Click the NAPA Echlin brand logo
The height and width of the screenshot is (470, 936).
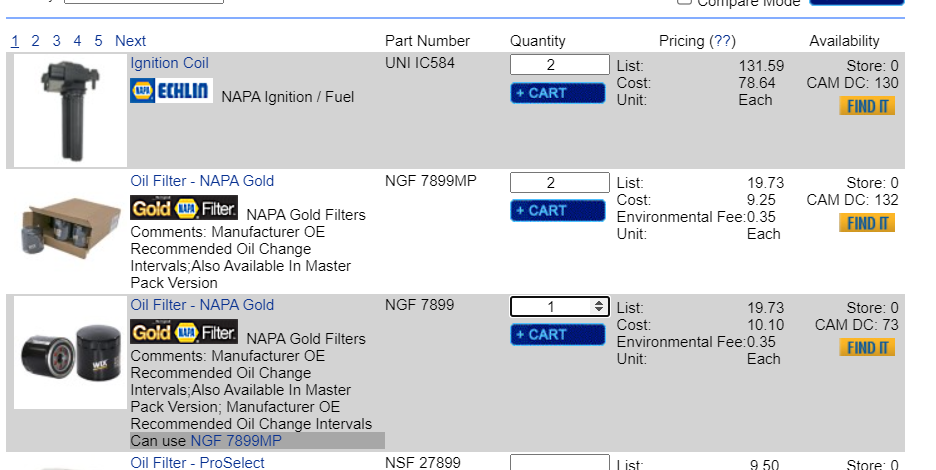coord(170,92)
